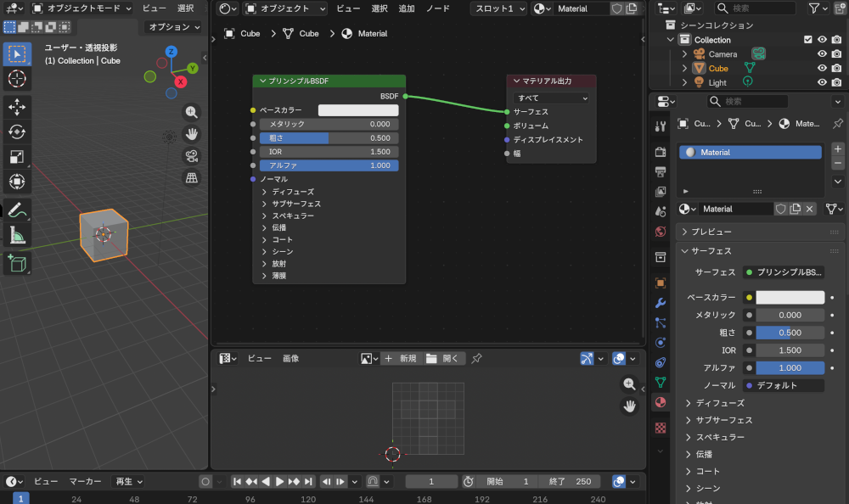Open the Measure tool
The image size is (849, 504).
18,235
